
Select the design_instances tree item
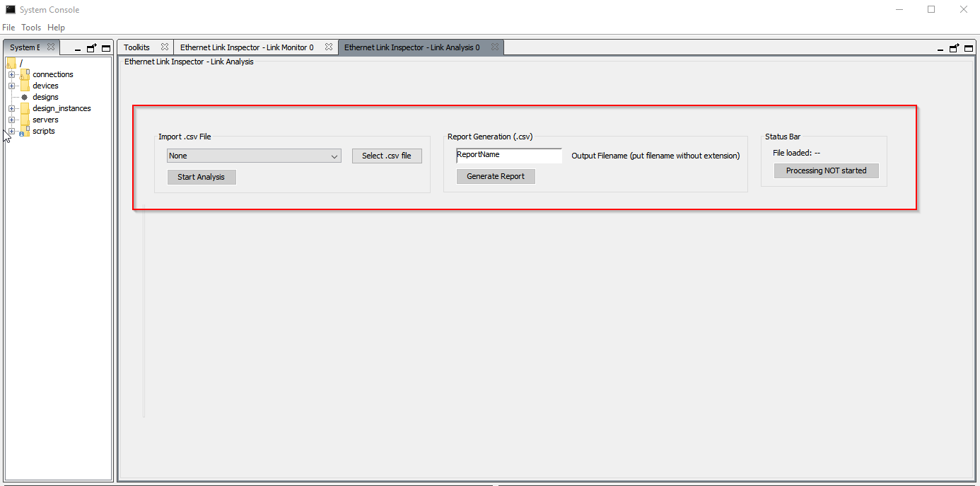(62, 108)
